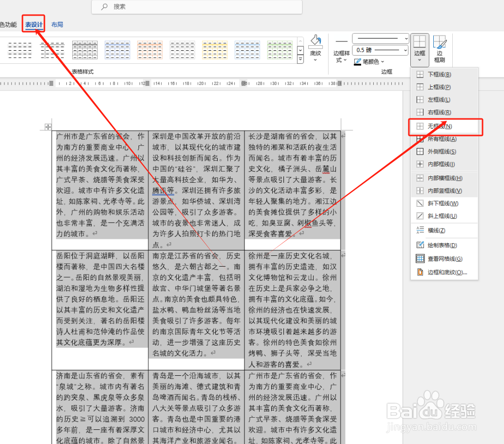Open the 0.5磅 line weight dropdown
Screen dimensions: 504x444
coord(406,50)
